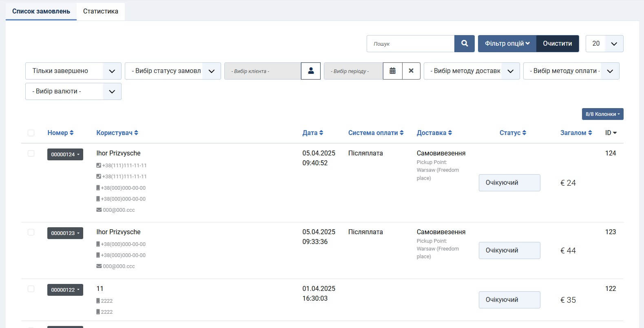Open the Список замовлень tab
This screenshot has height=328, width=644.
41,11
